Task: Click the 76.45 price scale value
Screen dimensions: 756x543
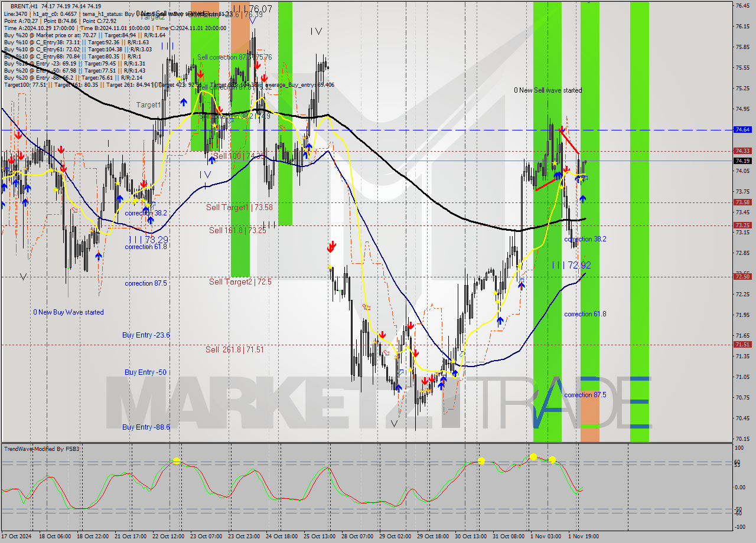Action: click(742, 6)
